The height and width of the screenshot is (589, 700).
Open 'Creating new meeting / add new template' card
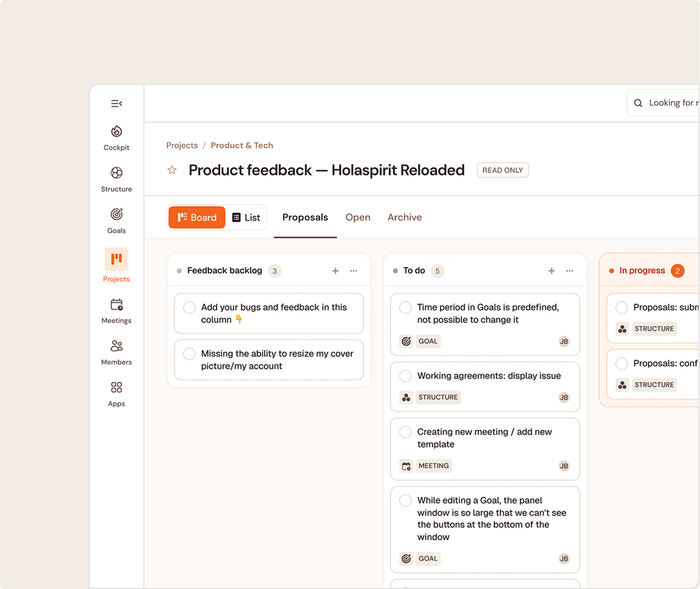pyautogui.click(x=485, y=449)
